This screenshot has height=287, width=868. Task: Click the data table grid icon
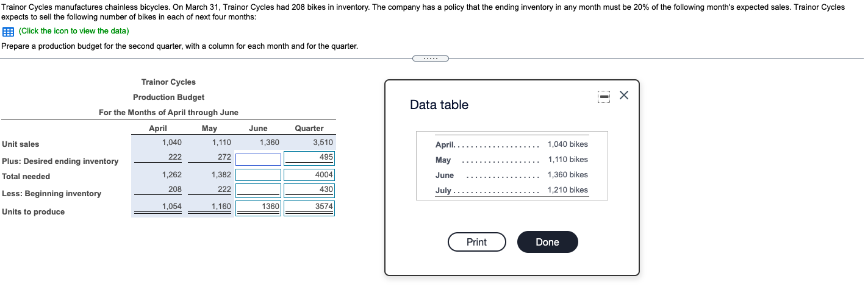8,31
